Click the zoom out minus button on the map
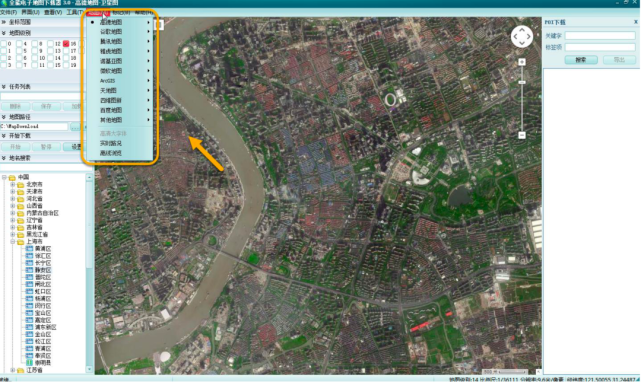Image resolution: width=641 pixels, height=382 pixels. [522, 135]
